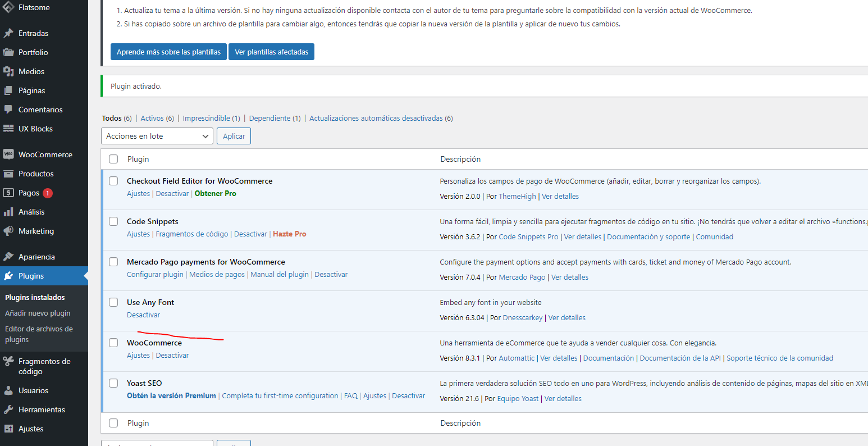Click Obtén la versión Premium for Yoast

tap(171, 396)
